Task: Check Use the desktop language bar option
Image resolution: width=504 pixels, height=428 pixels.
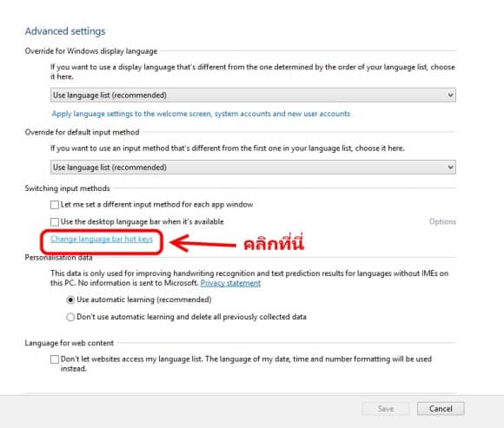Action: pos(55,222)
